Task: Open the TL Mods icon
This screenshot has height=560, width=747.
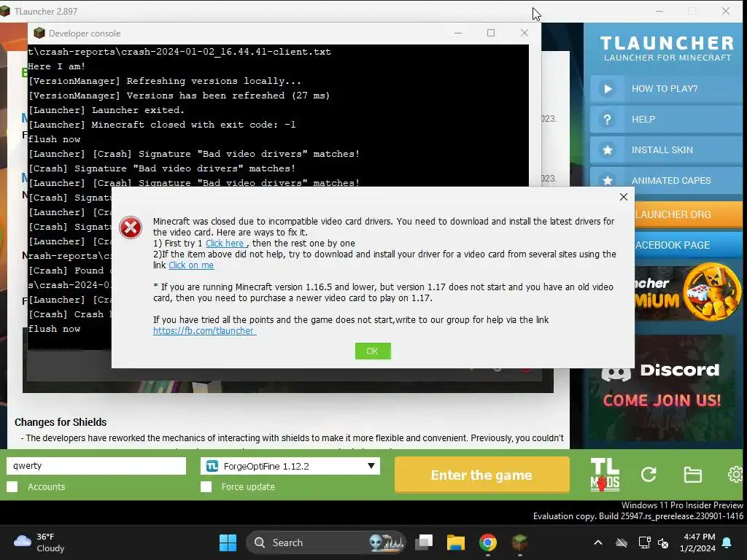Action: [x=605, y=475]
